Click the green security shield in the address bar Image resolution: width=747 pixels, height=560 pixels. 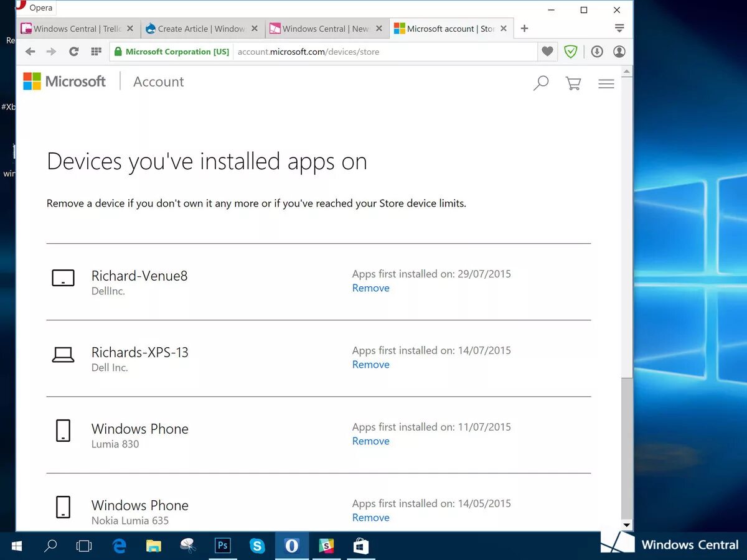pyautogui.click(x=571, y=52)
